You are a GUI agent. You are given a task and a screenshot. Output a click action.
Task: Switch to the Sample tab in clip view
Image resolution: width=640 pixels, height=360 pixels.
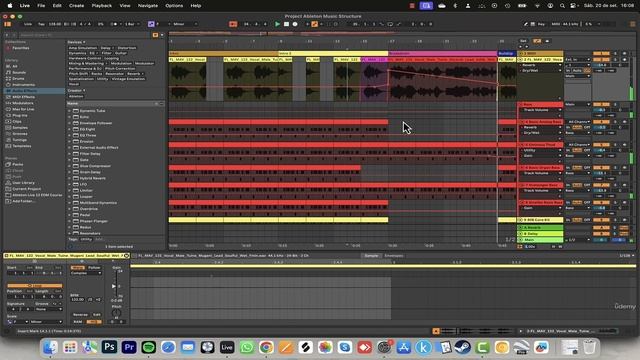click(x=371, y=256)
